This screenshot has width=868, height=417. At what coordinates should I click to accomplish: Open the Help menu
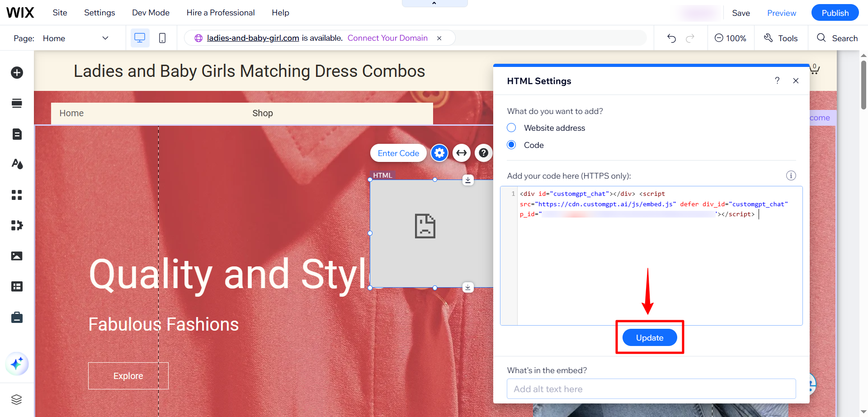(280, 13)
